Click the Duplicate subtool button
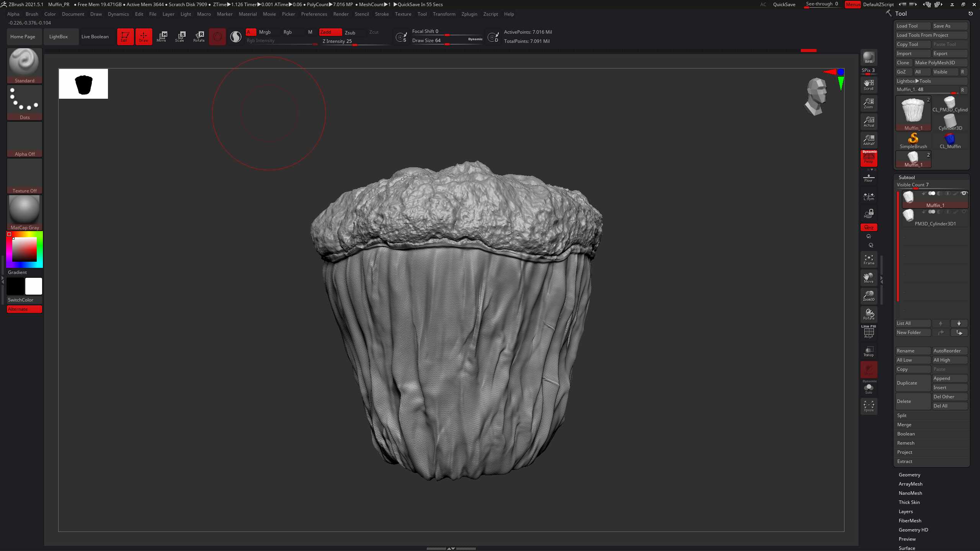The width and height of the screenshot is (980, 551). (913, 383)
